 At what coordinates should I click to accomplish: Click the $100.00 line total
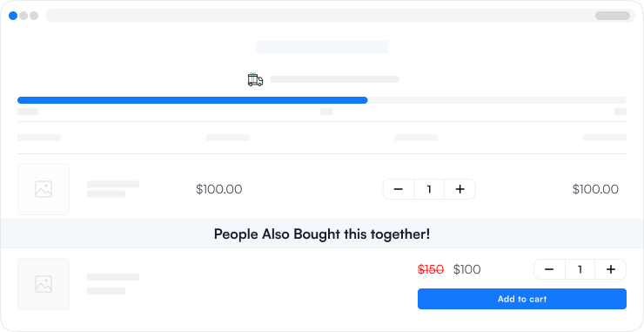(x=595, y=189)
